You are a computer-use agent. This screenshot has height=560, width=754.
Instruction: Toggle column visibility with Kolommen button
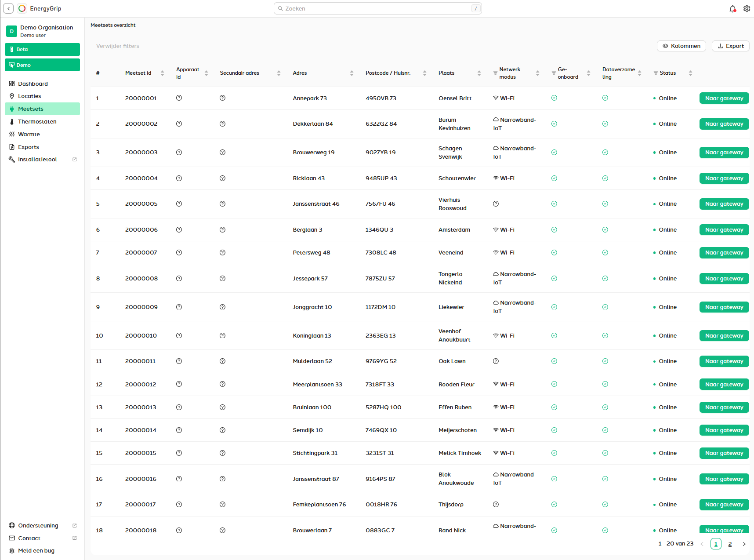681,46
